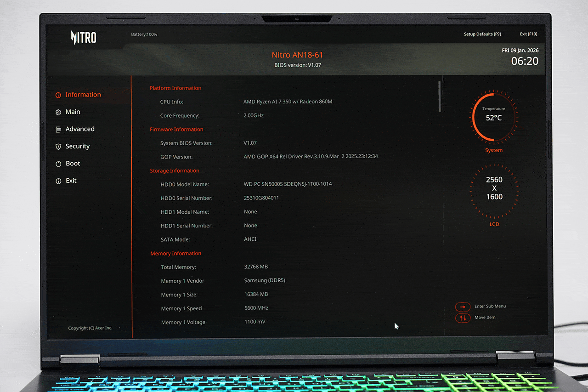Switch to the Advanced section
The image size is (588, 392).
coord(80,129)
